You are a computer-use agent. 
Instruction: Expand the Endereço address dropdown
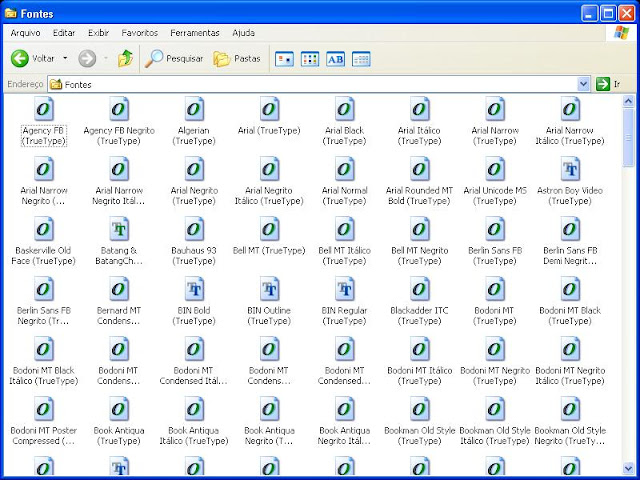tap(584, 84)
